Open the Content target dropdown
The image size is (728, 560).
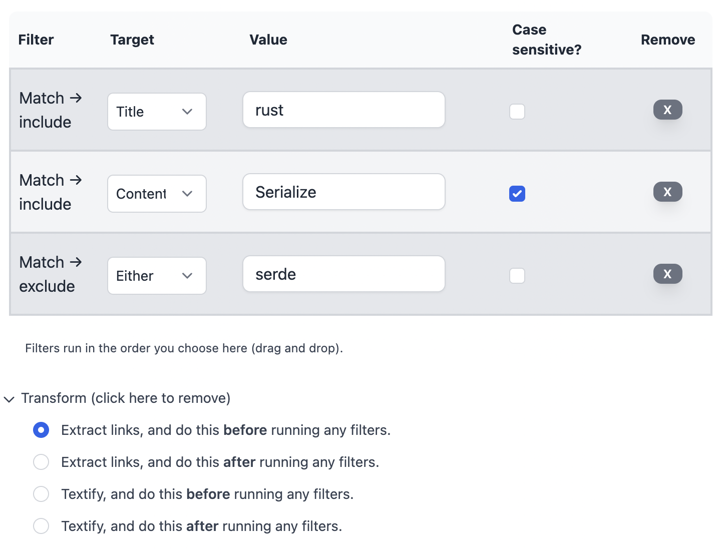(x=157, y=194)
